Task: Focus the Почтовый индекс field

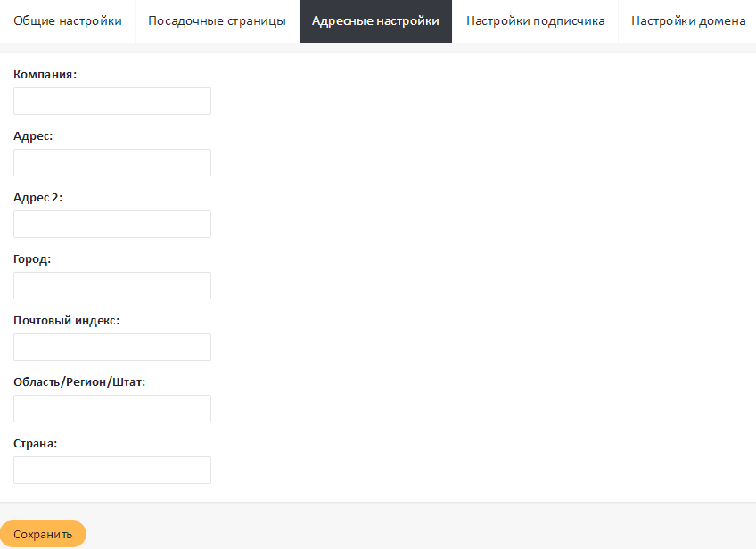Action: 112,348
